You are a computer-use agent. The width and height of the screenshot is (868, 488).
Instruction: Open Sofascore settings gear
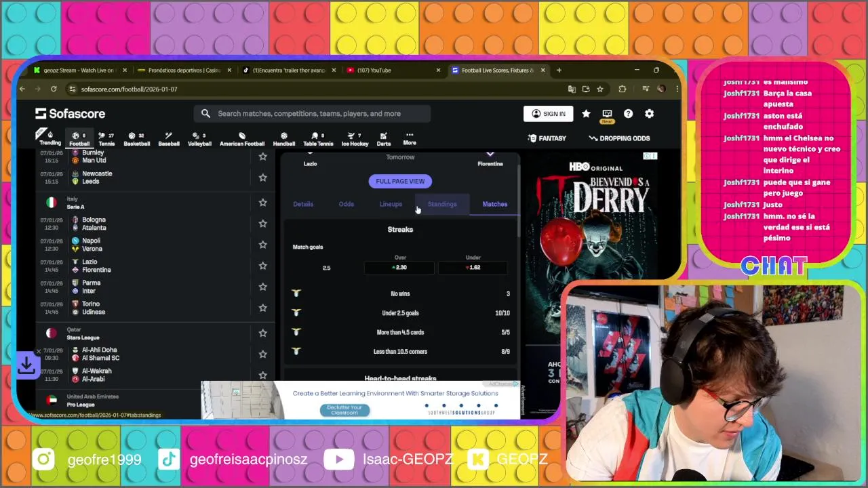(x=649, y=114)
